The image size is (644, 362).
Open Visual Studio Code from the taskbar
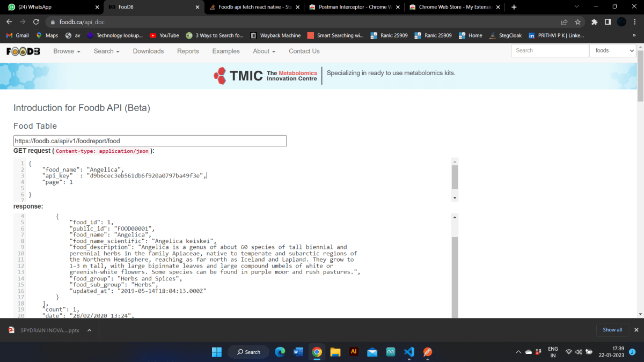coord(409,352)
